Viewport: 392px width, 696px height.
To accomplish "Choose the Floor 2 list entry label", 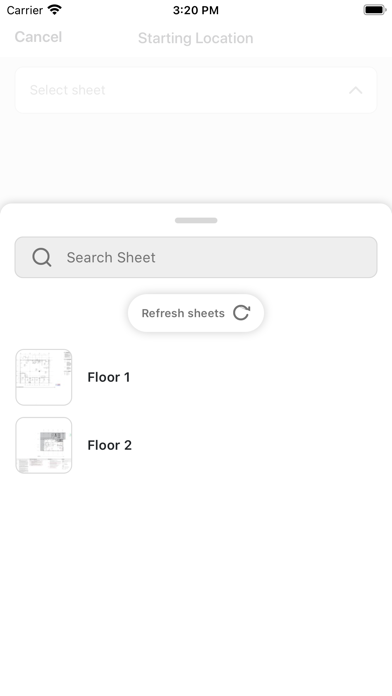I will (110, 445).
